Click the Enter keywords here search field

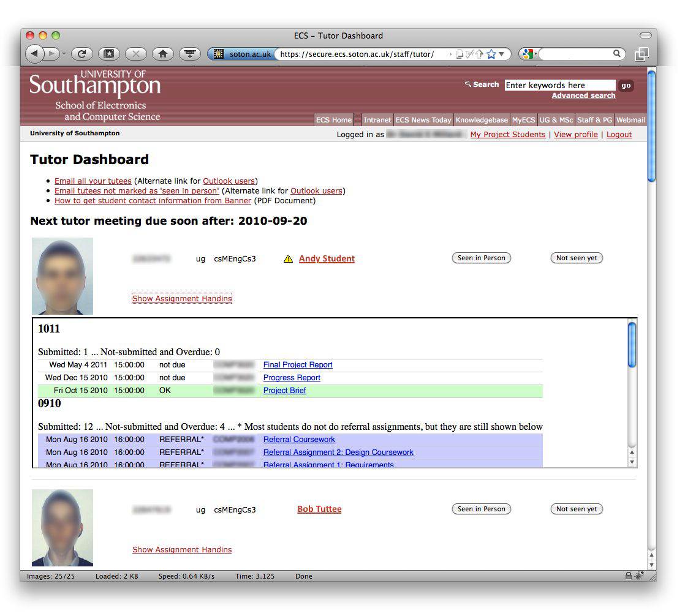click(x=559, y=85)
